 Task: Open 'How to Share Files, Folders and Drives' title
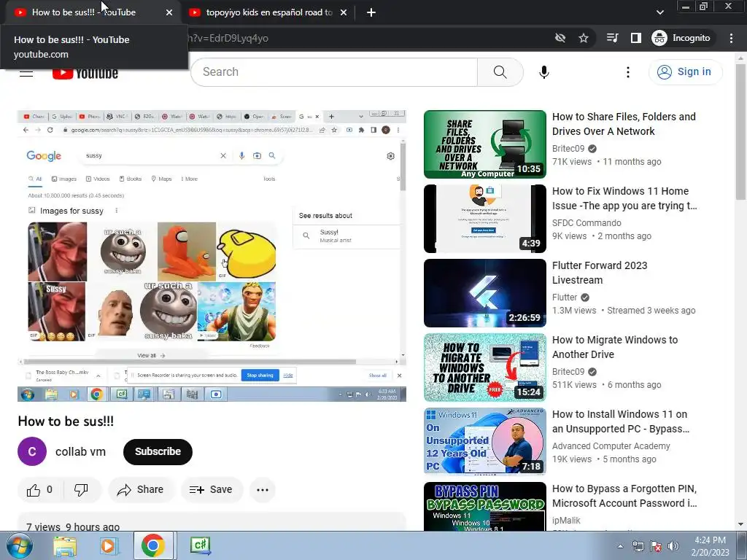[624, 124]
